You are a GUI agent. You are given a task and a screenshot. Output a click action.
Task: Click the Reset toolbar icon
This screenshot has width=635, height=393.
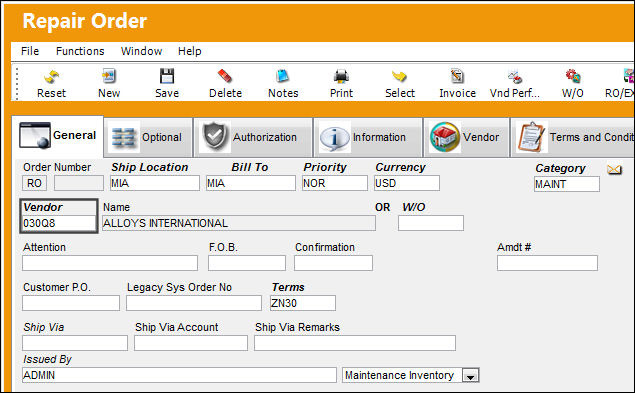point(51,76)
